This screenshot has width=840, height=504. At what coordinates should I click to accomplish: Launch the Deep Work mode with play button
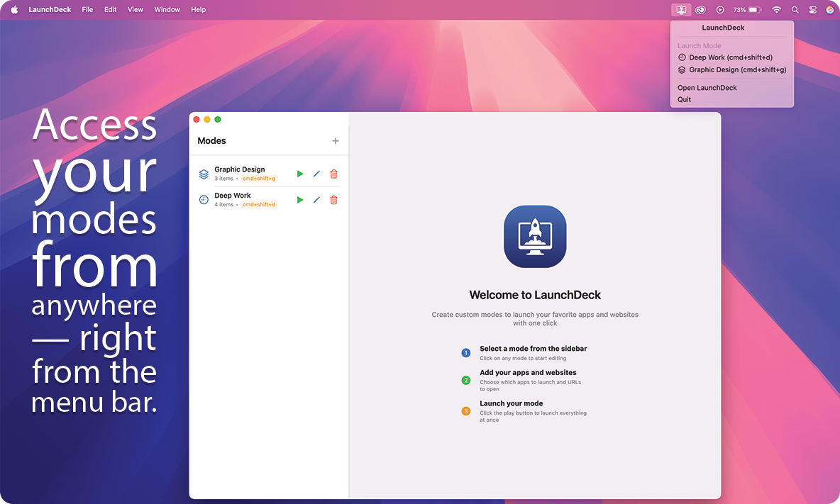click(x=299, y=199)
